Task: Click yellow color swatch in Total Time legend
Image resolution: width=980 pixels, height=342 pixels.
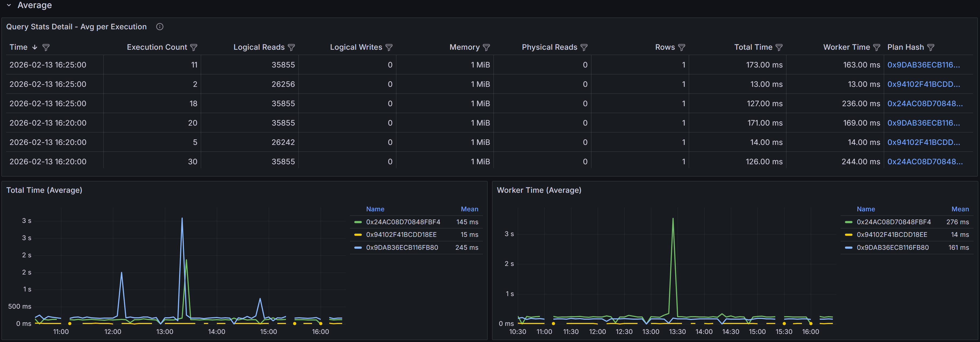Action: tap(358, 235)
